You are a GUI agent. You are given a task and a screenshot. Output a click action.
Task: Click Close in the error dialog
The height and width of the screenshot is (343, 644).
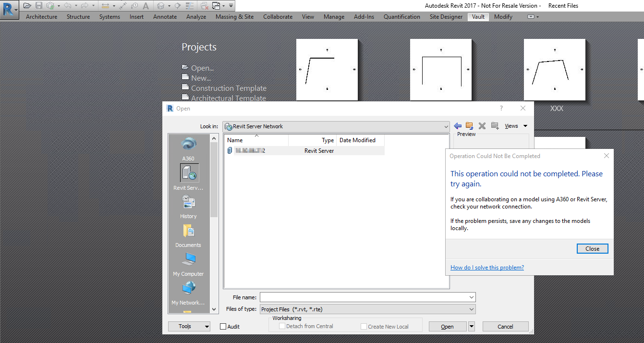(x=592, y=248)
